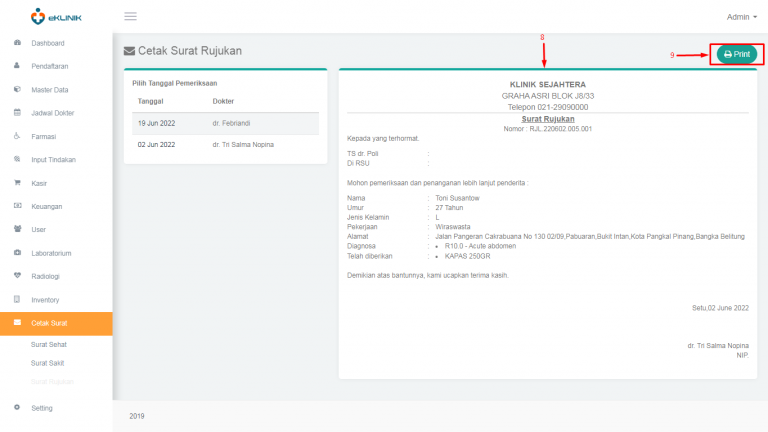Collapse the Cetak Surat menu

(x=56, y=323)
